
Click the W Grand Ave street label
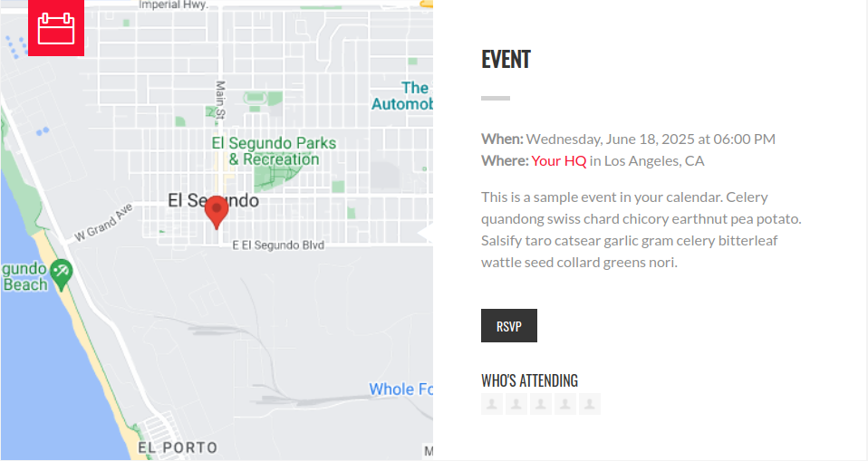pos(104,223)
